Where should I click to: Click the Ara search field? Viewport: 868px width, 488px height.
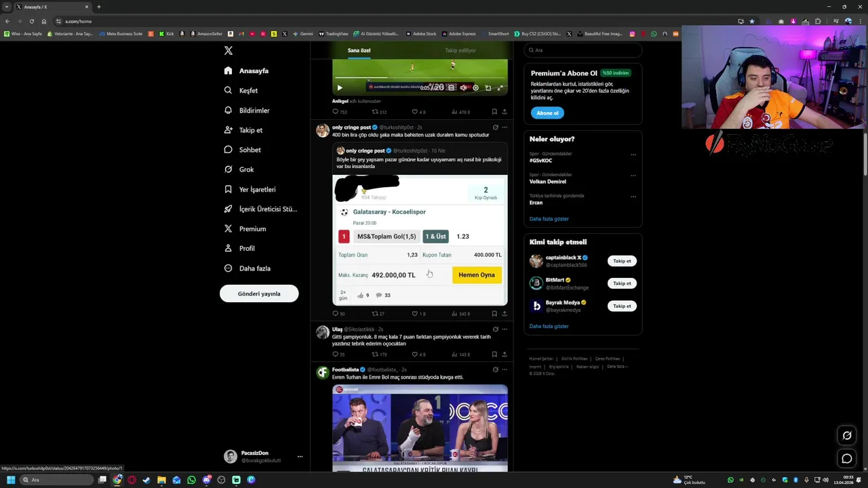click(583, 50)
